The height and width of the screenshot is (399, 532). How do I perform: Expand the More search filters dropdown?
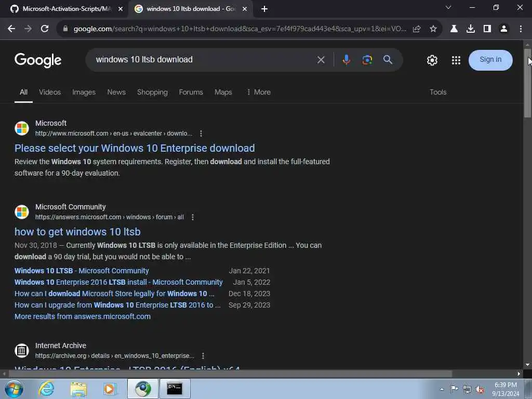[x=259, y=92]
